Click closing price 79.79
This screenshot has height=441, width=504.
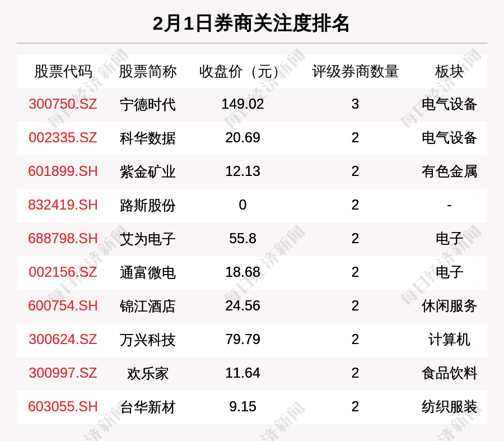[242, 340]
